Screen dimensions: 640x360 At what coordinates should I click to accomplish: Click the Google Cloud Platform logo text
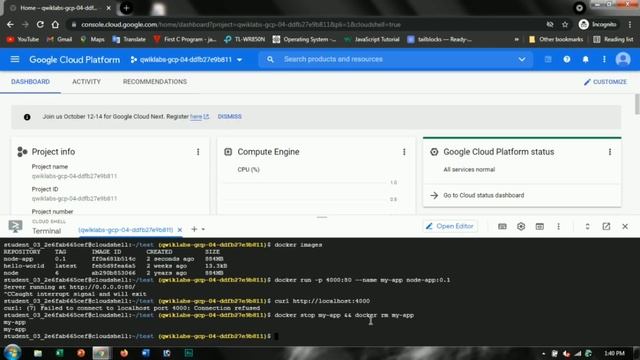[75, 60]
